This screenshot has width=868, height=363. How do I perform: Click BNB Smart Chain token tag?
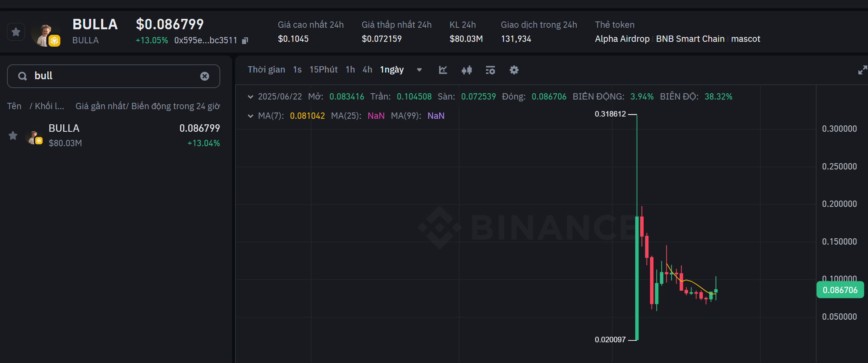pyautogui.click(x=690, y=39)
